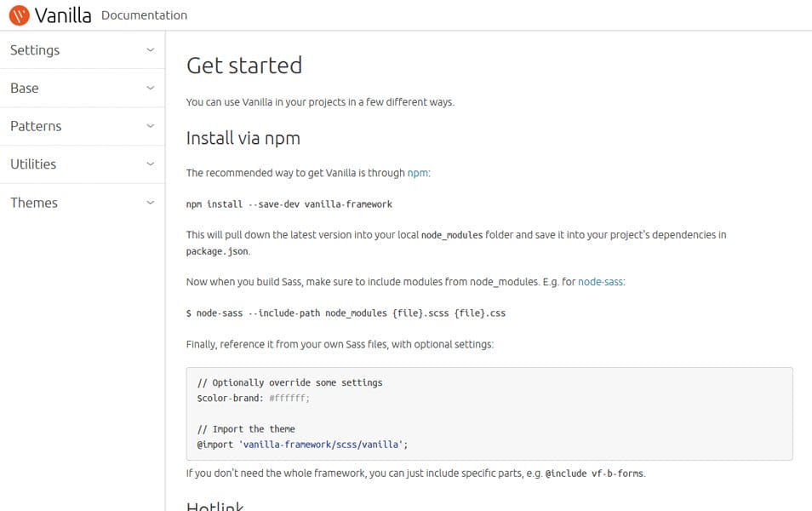Follow the npm link
Viewport: 812px width, 511px height.
[x=417, y=173]
